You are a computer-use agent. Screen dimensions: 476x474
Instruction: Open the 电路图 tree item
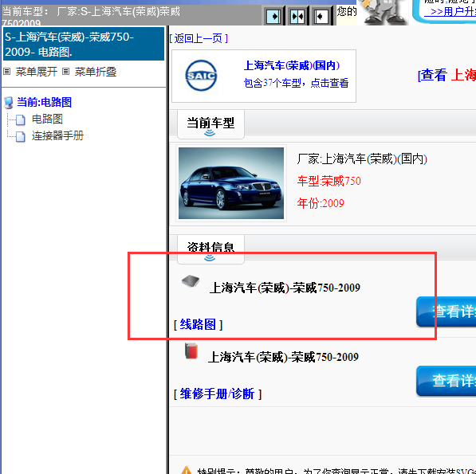click(x=47, y=119)
